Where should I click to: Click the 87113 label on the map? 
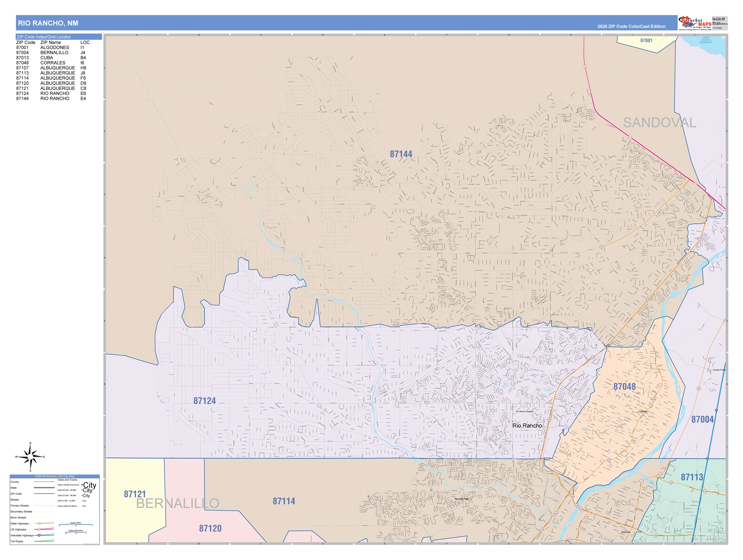[x=692, y=477]
